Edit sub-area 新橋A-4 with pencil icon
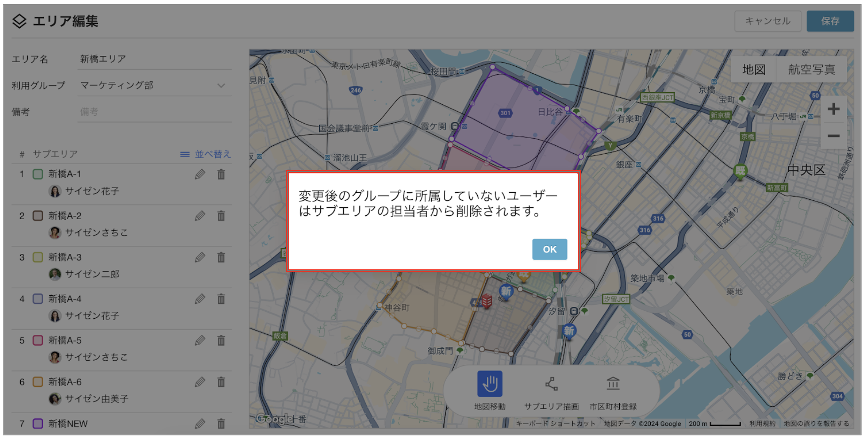The image size is (868, 441). point(200,299)
